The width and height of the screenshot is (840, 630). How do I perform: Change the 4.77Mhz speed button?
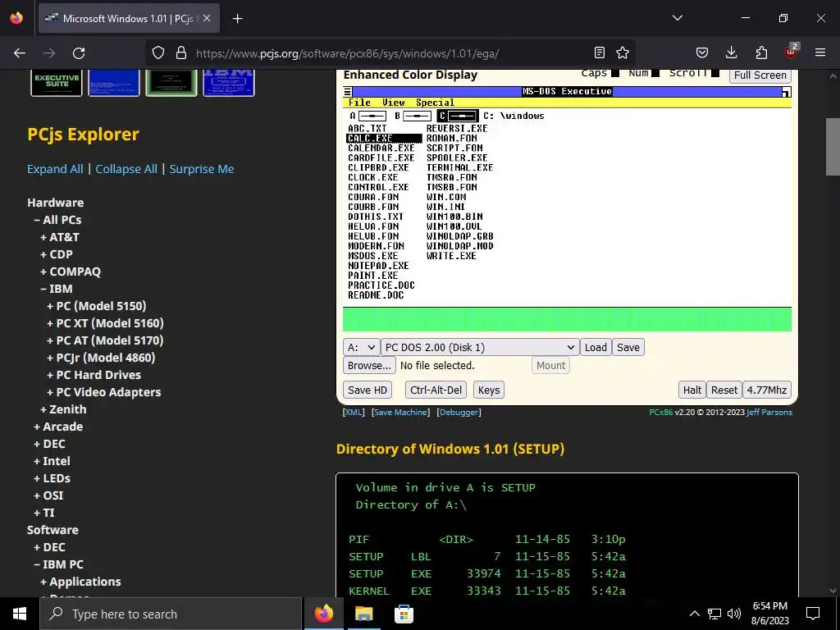pyautogui.click(x=767, y=390)
